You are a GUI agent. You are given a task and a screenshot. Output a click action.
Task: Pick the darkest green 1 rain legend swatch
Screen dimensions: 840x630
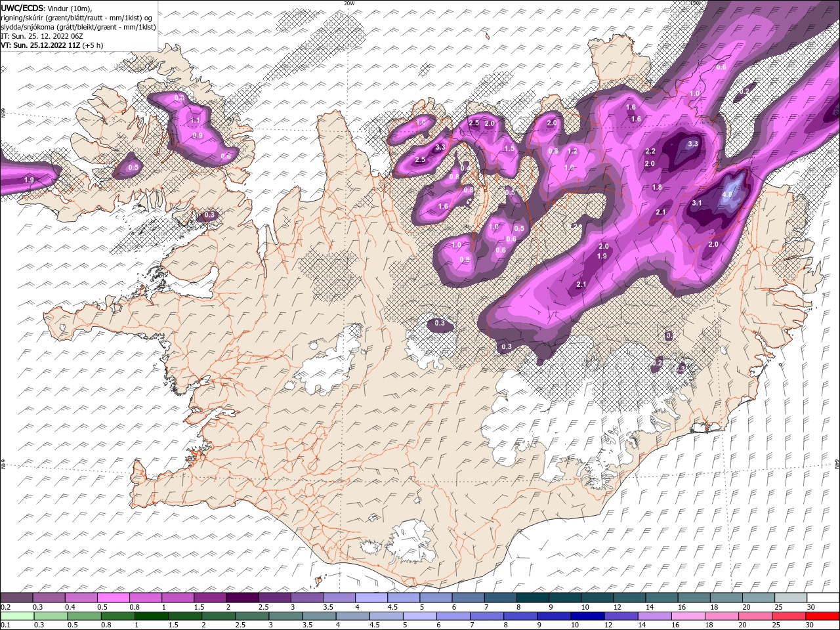[x=152, y=616]
